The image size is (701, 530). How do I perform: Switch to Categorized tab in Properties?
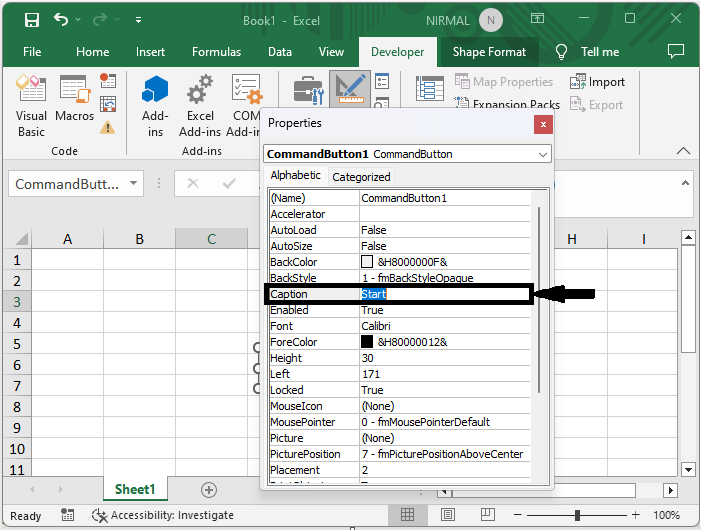[x=361, y=177]
